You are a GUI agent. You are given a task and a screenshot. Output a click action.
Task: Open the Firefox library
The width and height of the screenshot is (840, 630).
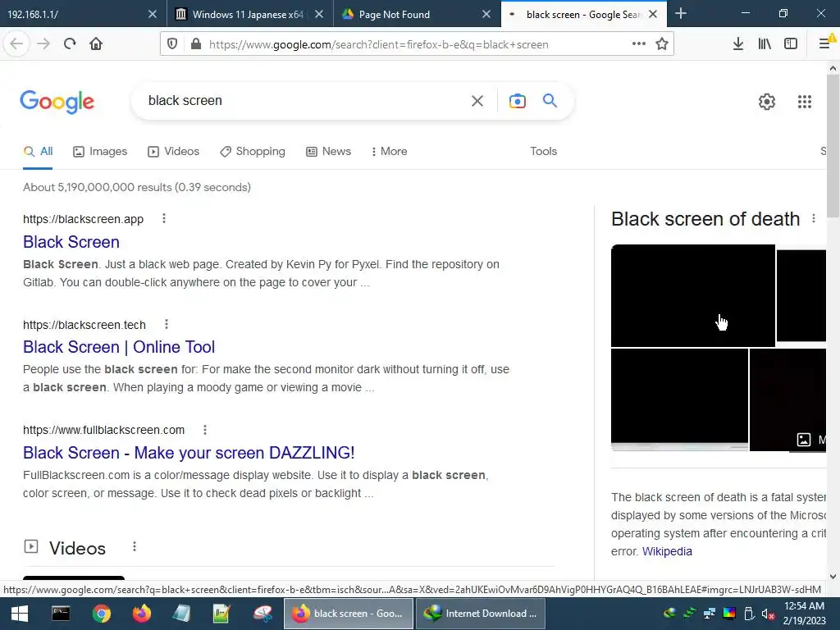pyautogui.click(x=765, y=44)
